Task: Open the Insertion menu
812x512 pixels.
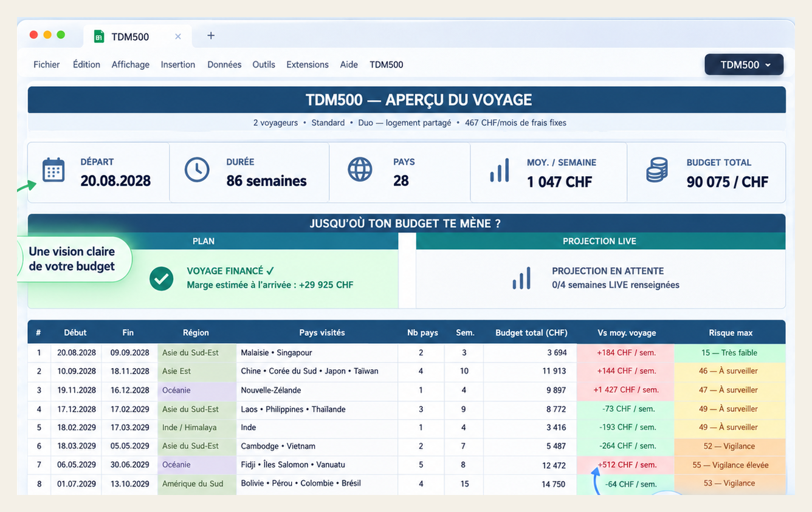Action: coord(178,64)
